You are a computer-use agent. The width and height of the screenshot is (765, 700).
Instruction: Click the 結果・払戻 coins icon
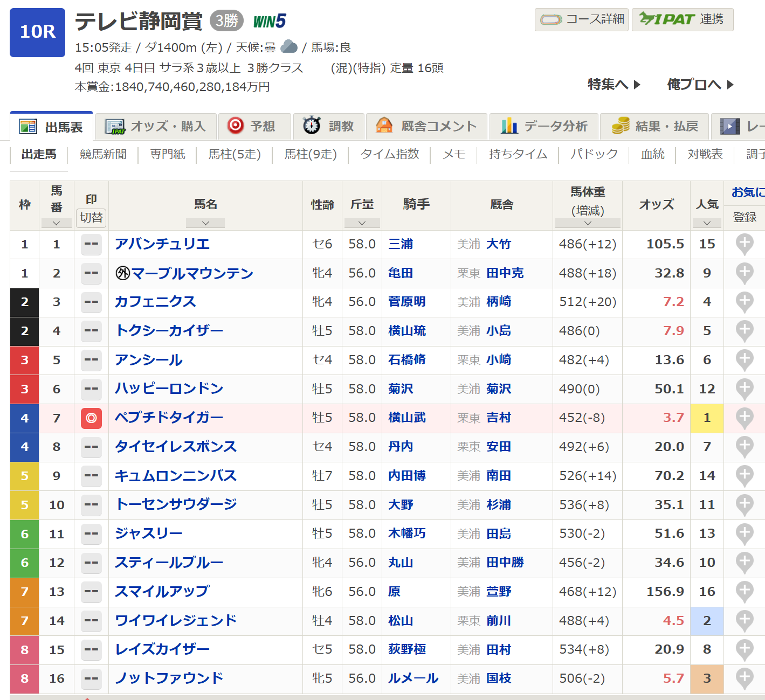coord(621,126)
